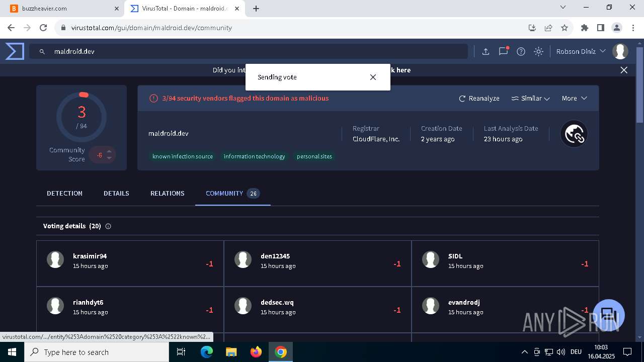This screenshot has width=644, height=362.
Task: Switch to the RELATIONS tab
Action: 167,193
